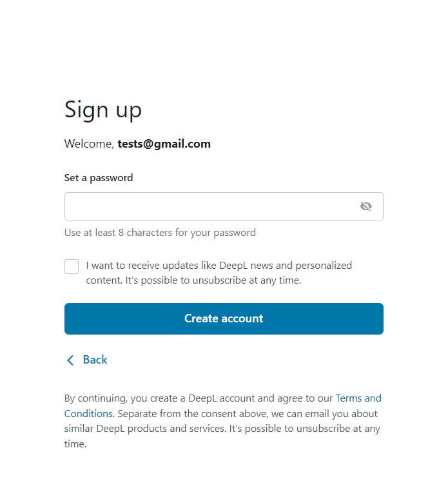The height and width of the screenshot is (488, 448).
Task: Click the back chevron arrow icon
Action: pos(70,360)
